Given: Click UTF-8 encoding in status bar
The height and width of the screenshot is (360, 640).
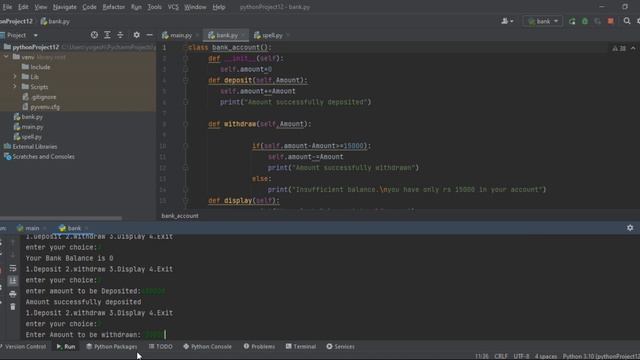Looking at the screenshot, I should [521, 356].
